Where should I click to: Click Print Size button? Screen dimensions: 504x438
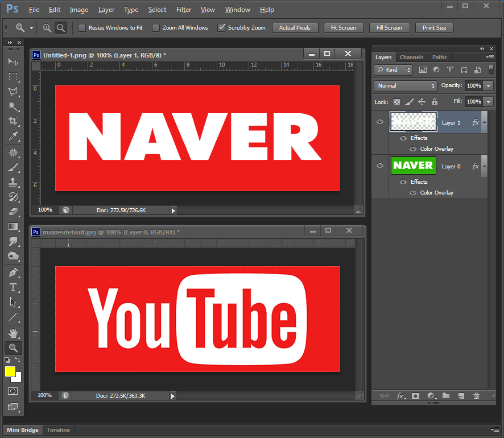coord(434,28)
